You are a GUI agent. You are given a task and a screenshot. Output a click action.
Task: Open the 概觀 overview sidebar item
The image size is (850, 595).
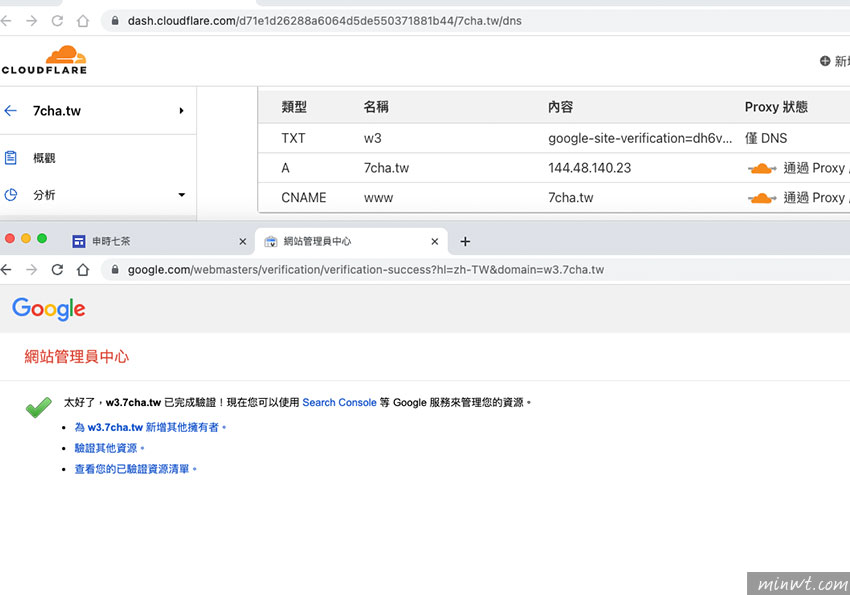tap(44, 158)
